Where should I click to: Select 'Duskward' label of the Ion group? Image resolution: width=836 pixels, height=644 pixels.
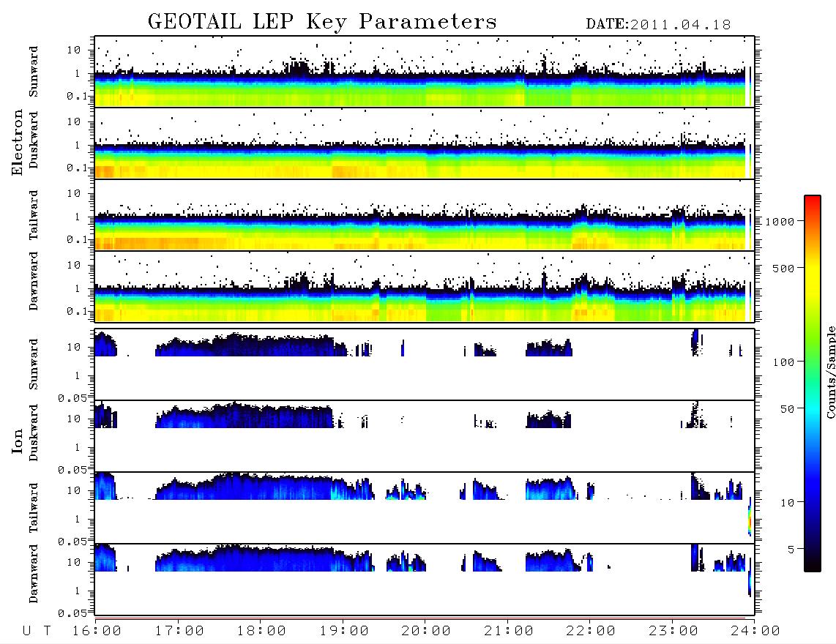pos(34,433)
